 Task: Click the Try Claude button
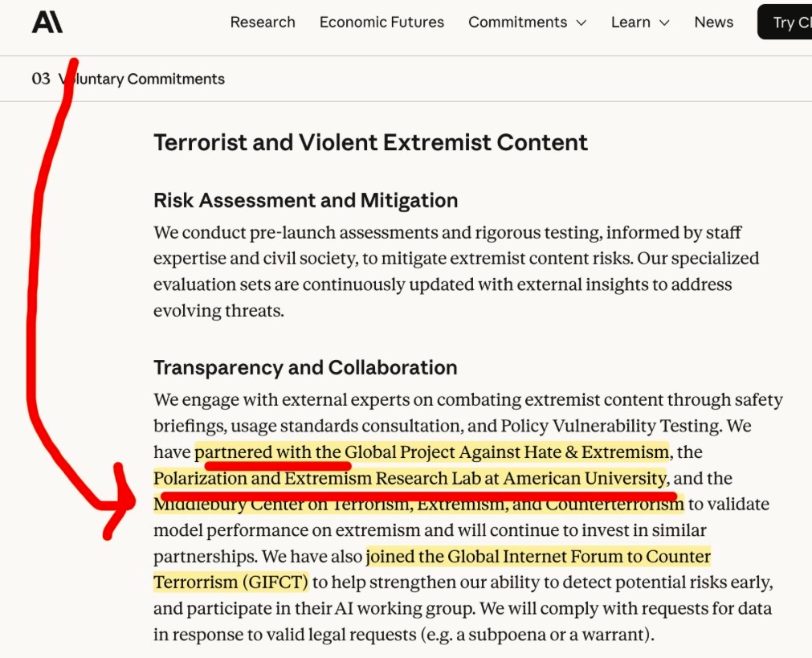tap(785, 22)
